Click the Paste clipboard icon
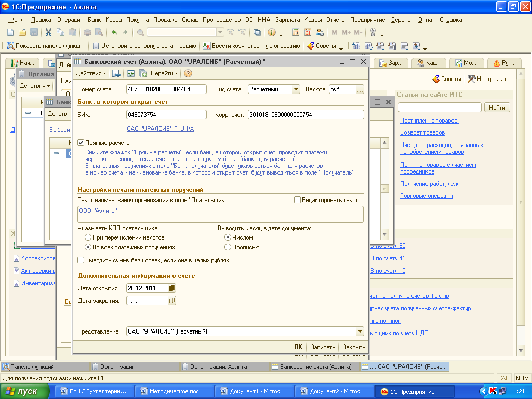532x399 pixels. point(72,33)
